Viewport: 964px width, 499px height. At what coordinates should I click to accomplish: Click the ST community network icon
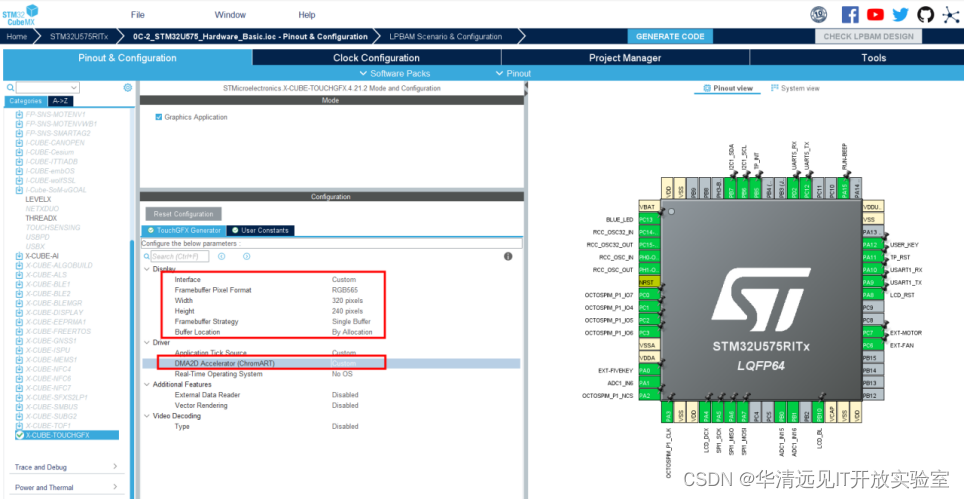pos(951,15)
